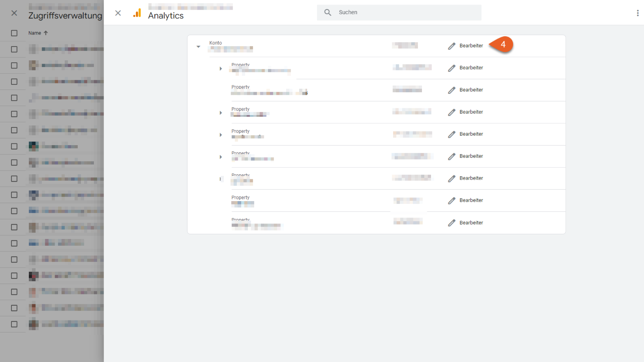Close the Zugriffsverwaltung side panel
This screenshot has width=644, height=362.
point(14,13)
